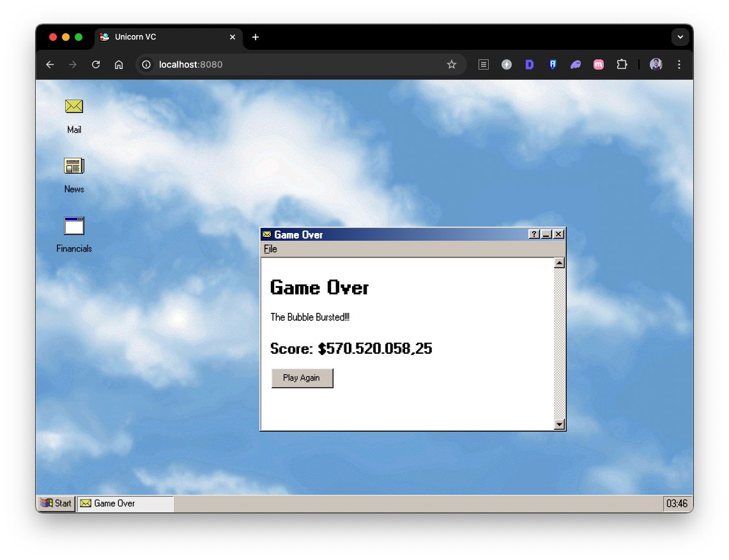The height and width of the screenshot is (560, 729).
Task: Click the purple D extension icon
Action: click(x=529, y=64)
